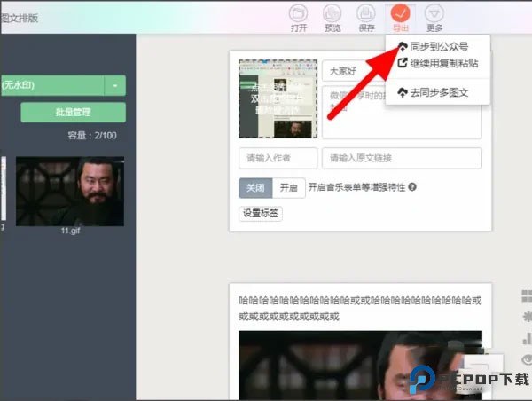
Task: Click the help icon beside 增强特性
Action: pos(412,187)
